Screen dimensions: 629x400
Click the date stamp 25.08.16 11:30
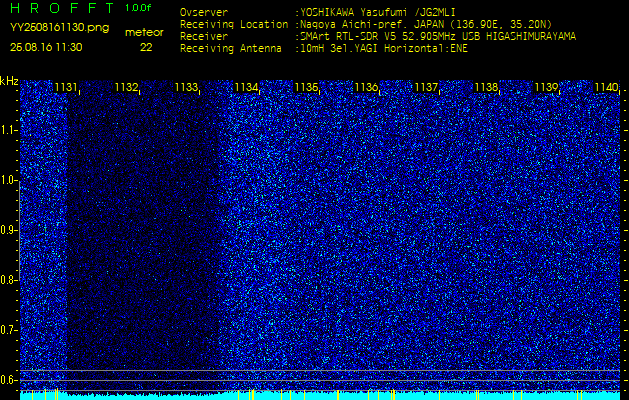[x=46, y=47]
